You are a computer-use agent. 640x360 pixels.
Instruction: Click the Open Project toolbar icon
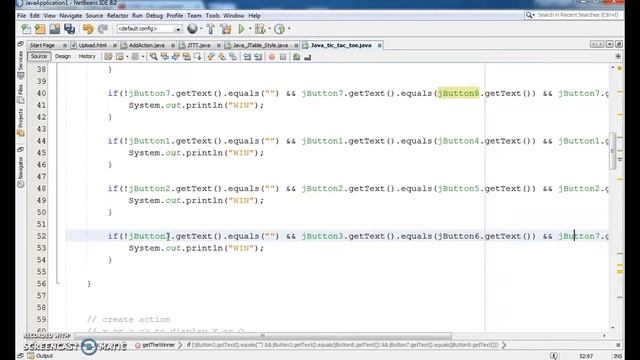tap(55, 29)
